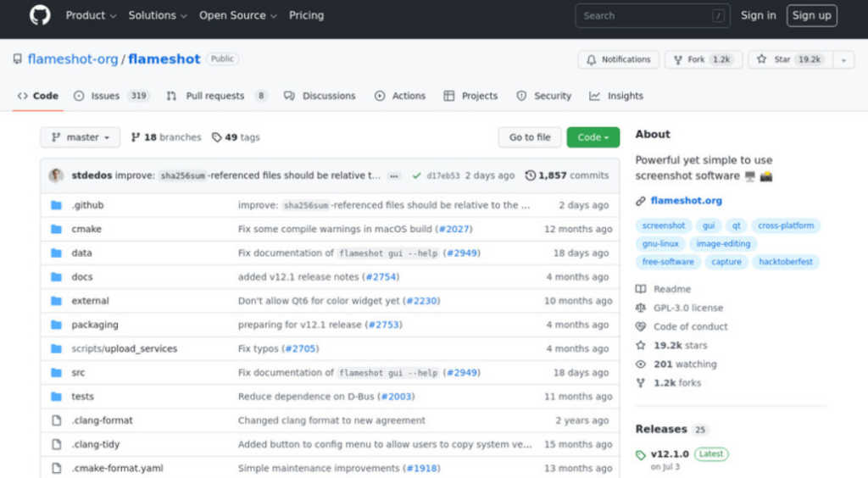Screen dimensions: 868x478
Task: Click the image-editing topic tag
Action: click(x=723, y=243)
